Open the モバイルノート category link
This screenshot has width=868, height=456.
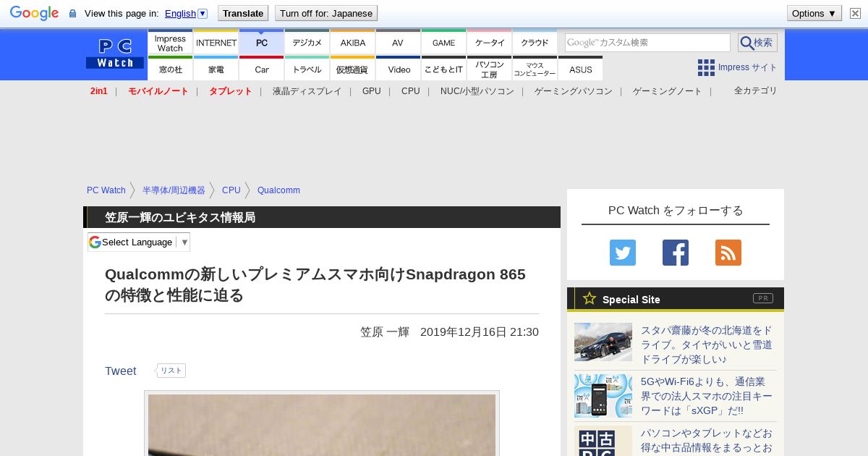pos(158,91)
